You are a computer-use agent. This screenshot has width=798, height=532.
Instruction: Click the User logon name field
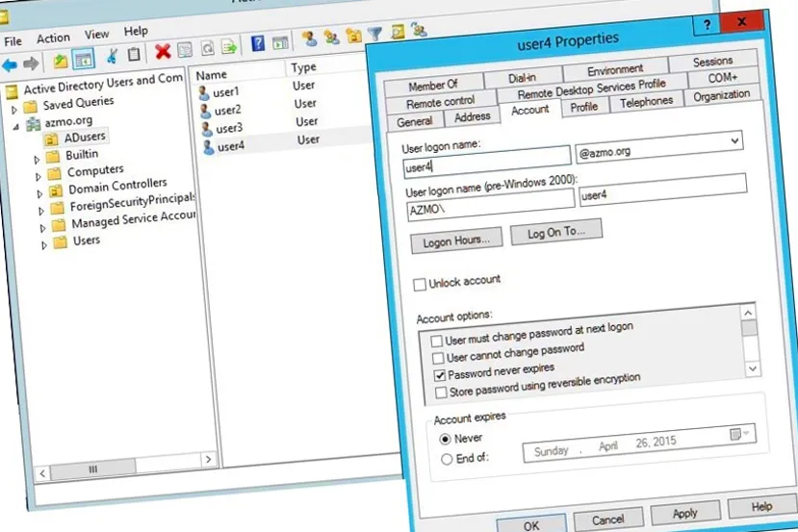487,162
